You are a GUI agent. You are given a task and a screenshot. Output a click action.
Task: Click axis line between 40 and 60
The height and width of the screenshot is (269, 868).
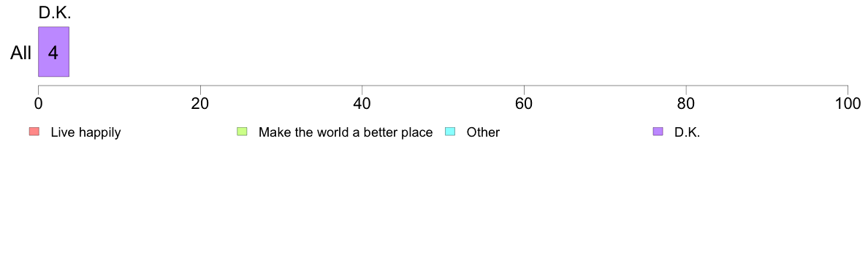[x=443, y=86]
